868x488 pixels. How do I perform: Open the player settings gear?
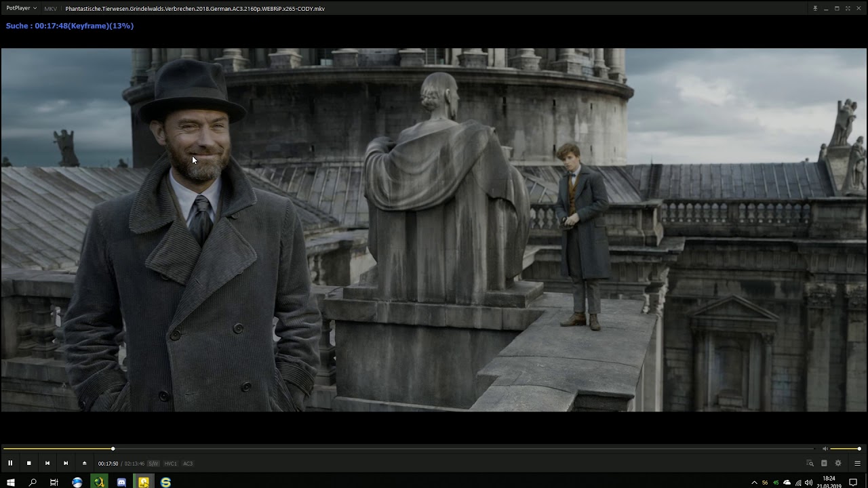click(x=838, y=463)
